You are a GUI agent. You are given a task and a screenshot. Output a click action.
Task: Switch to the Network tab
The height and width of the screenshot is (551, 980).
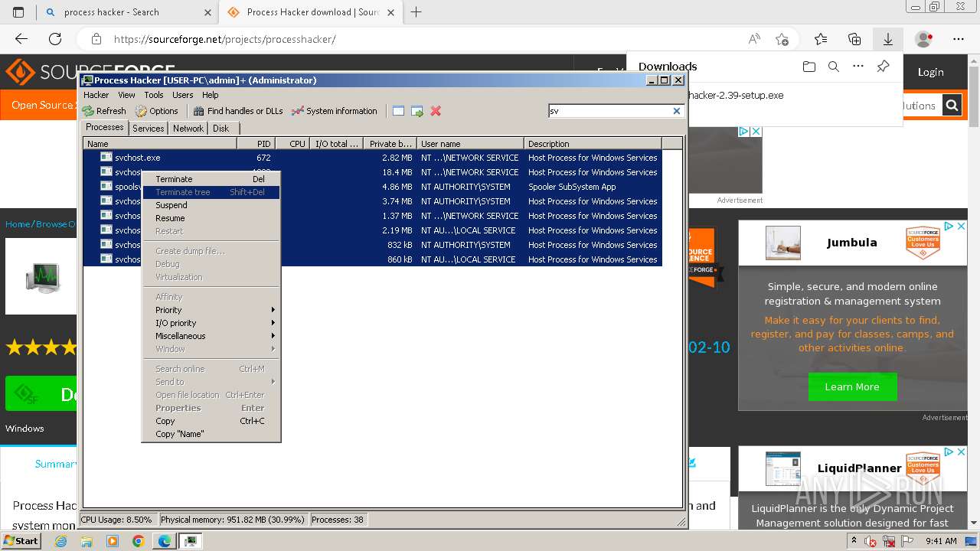point(188,129)
